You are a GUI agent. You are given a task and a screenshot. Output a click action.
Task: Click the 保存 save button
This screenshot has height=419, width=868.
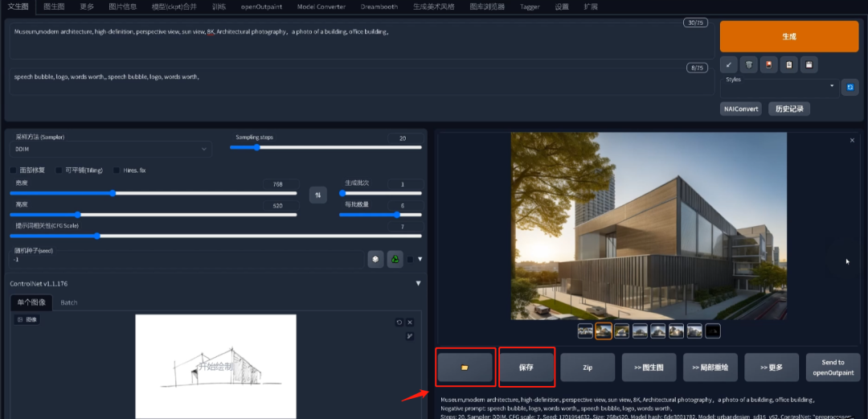click(x=526, y=367)
